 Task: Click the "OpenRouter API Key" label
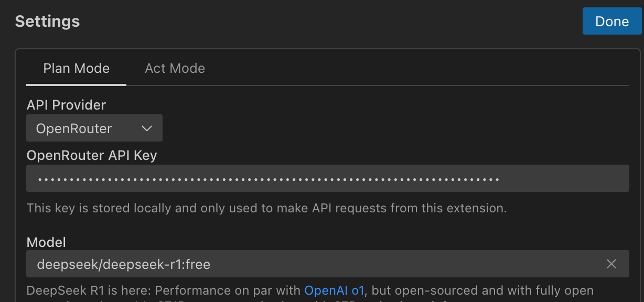point(92,155)
